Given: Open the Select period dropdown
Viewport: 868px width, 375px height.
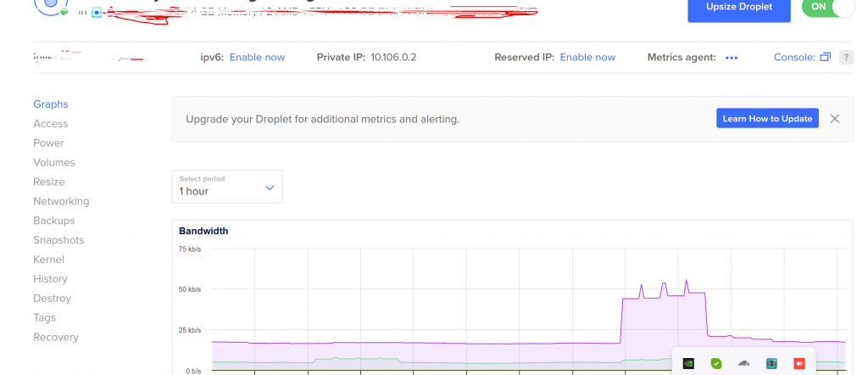Looking at the screenshot, I should [x=226, y=186].
